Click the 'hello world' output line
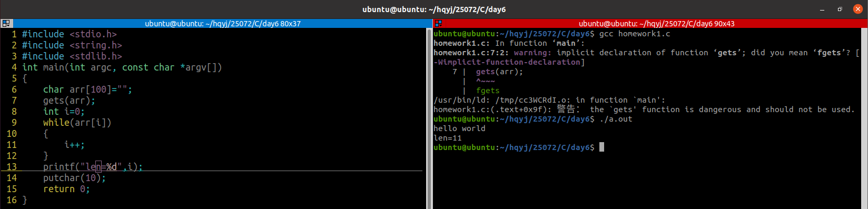The image size is (868, 209). tap(459, 128)
